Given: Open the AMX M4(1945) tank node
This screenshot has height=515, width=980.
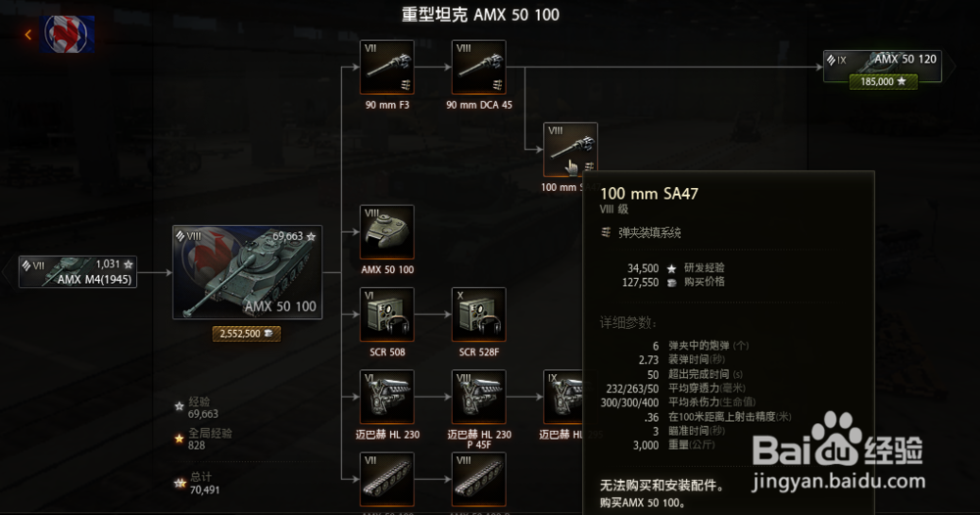Looking at the screenshot, I should [77, 272].
